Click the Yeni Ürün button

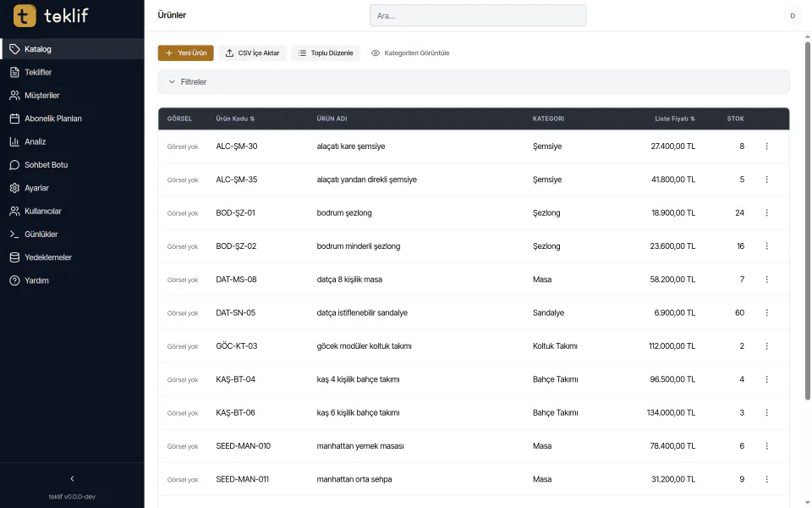click(x=185, y=52)
